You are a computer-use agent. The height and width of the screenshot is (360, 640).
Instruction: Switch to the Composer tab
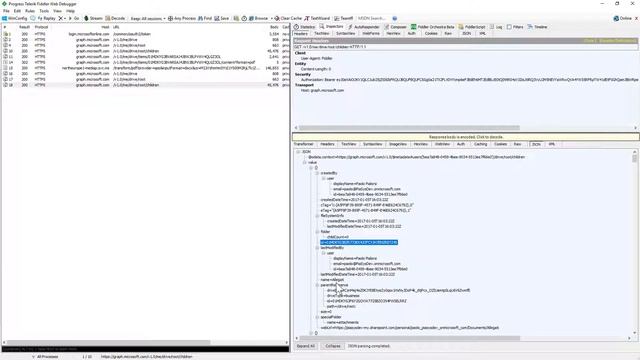point(395,27)
